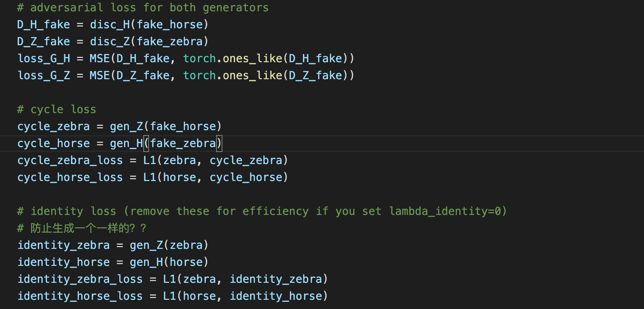This screenshot has width=644, height=309.
Task: Click the loss_G_H variable name
Action: click(x=44, y=58)
